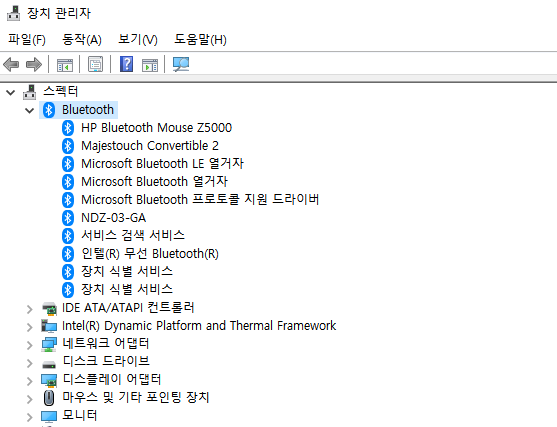Select HP Bluetooth Mouse Z5000 device

click(157, 128)
